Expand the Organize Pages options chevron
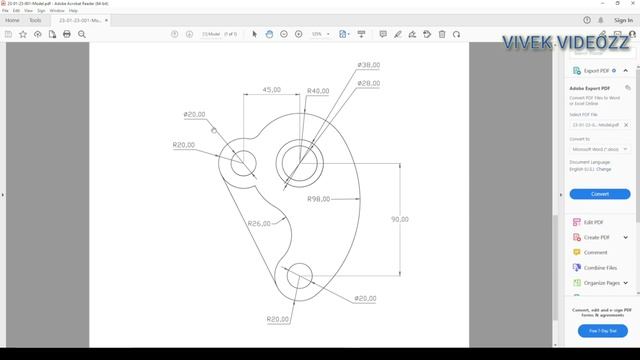Image resolution: width=640 pixels, height=360 pixels. coord(626,283)
